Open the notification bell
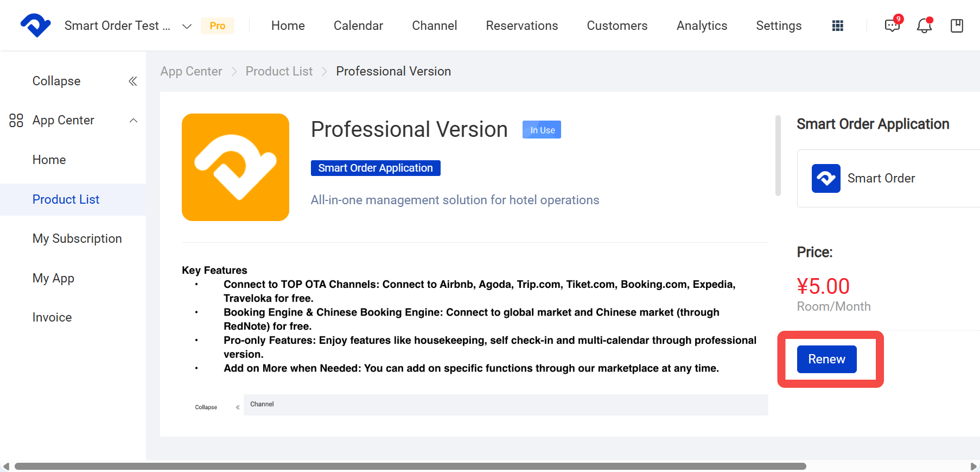980x472 pixels. click(925, 25)
